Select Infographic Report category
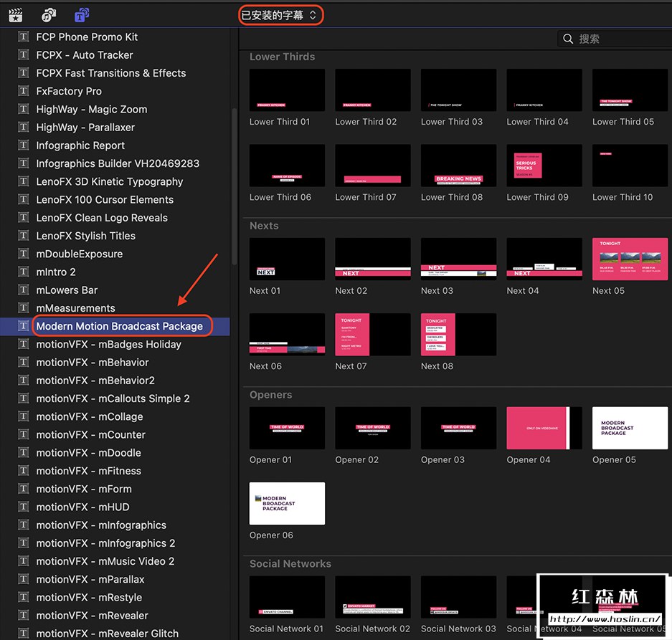Viewport: 672px width, 640px height. 115,145
